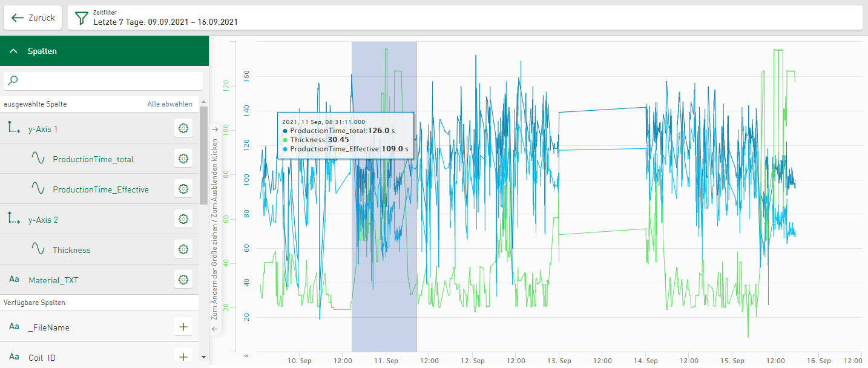868x368 pixels.
Task: Click the sidebar collapse arrow pointing right
Action: pos(214,130)
